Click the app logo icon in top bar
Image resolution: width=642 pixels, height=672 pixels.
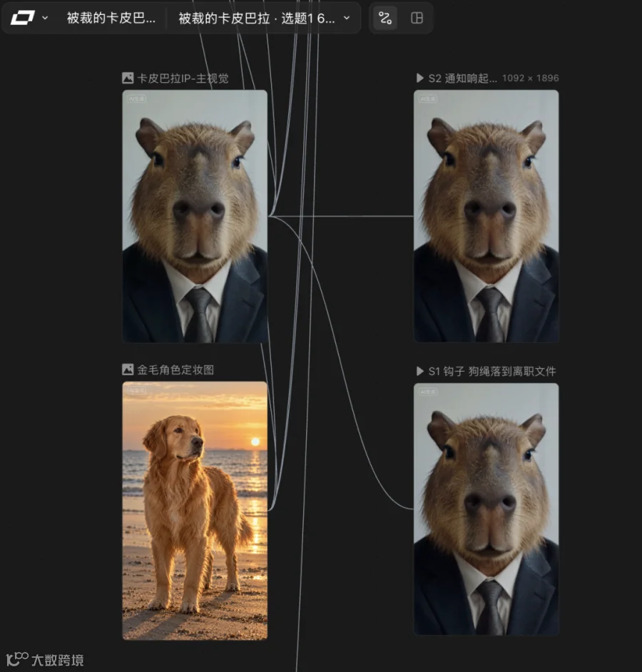pyautogui.click(x=22, y=18)
